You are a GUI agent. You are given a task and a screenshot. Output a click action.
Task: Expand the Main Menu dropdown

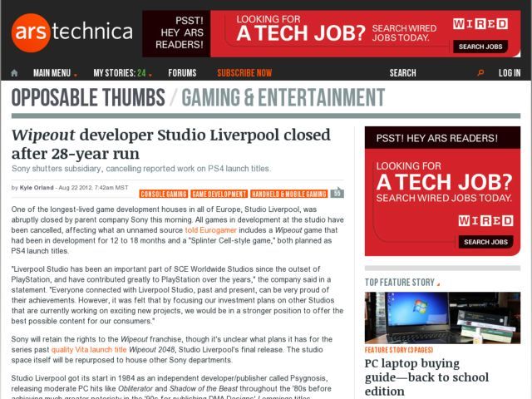(55, 73)
